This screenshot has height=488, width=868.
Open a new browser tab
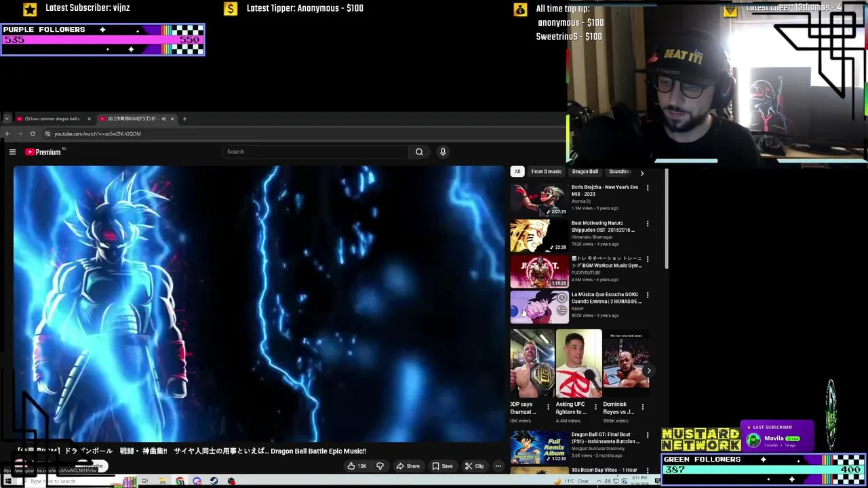(184, 119)
